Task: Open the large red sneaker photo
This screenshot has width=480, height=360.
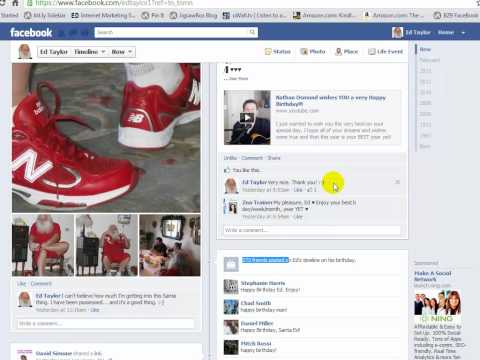Action: [x=106, y=138]
